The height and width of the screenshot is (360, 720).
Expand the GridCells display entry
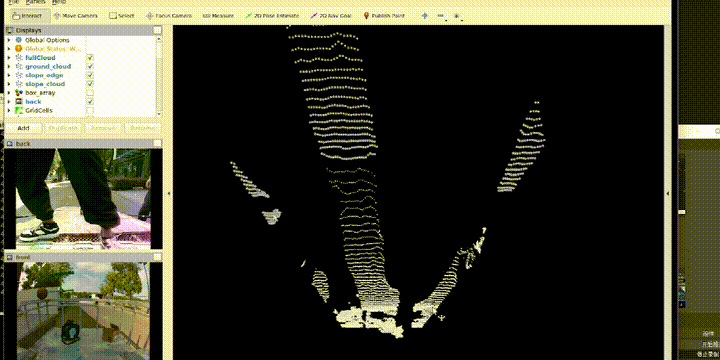[x=9, y=111]
